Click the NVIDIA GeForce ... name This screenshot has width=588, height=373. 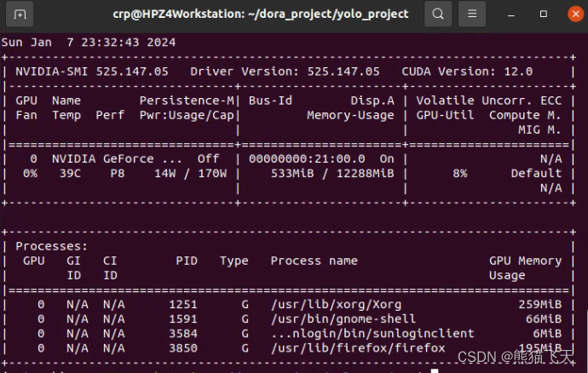pyautogui.click(x=117, y=159)
